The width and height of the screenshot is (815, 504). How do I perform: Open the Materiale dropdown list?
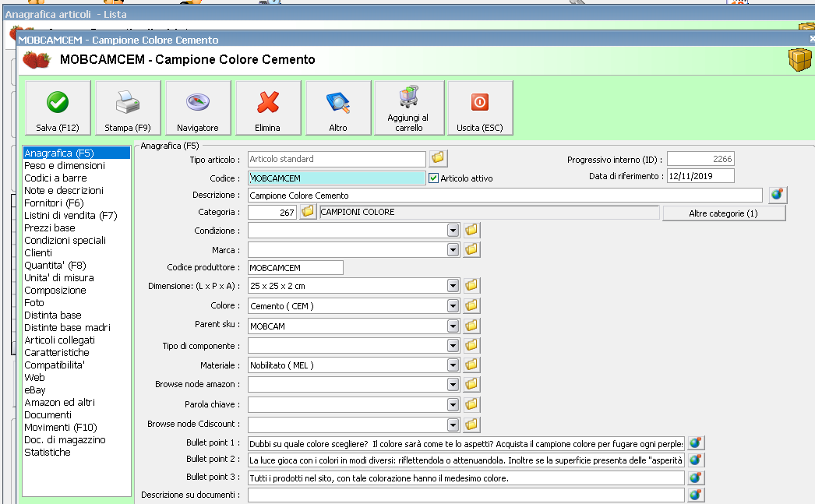(x=453, y=365)
